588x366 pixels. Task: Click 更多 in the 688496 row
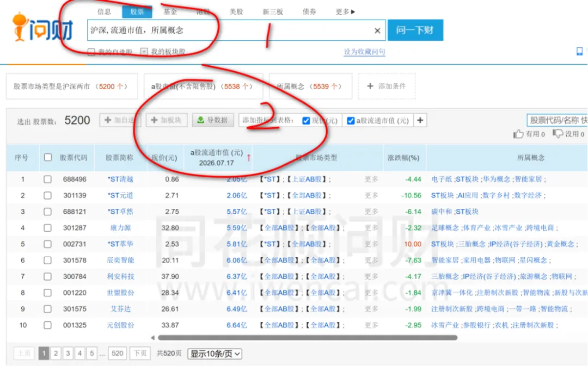[x=371, y=179]
